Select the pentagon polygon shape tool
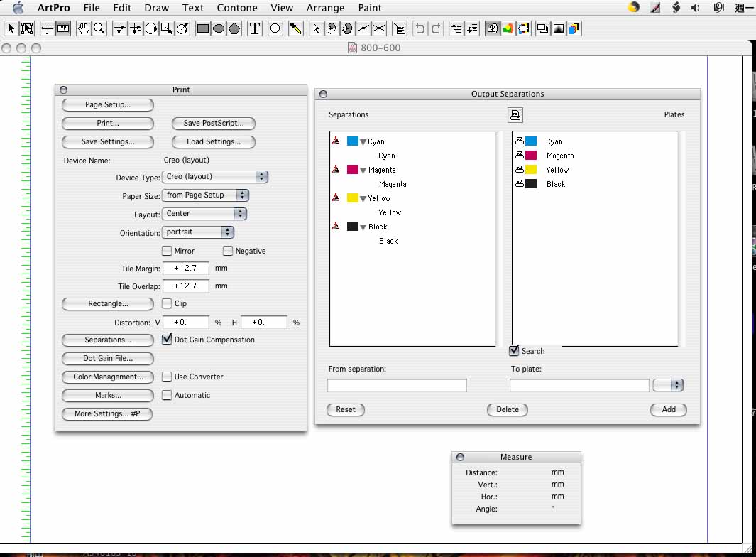Viewport: 756px width, 557px height. [234, 28]
